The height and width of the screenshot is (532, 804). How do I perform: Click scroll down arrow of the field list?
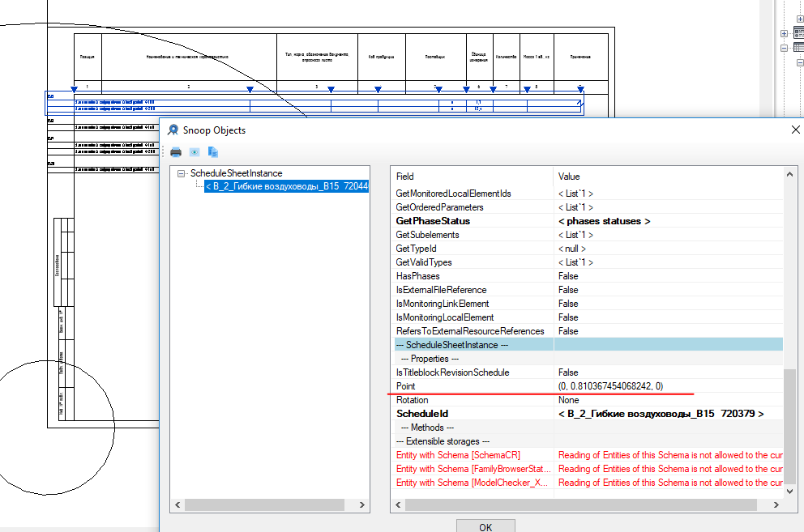pos(789,492)
